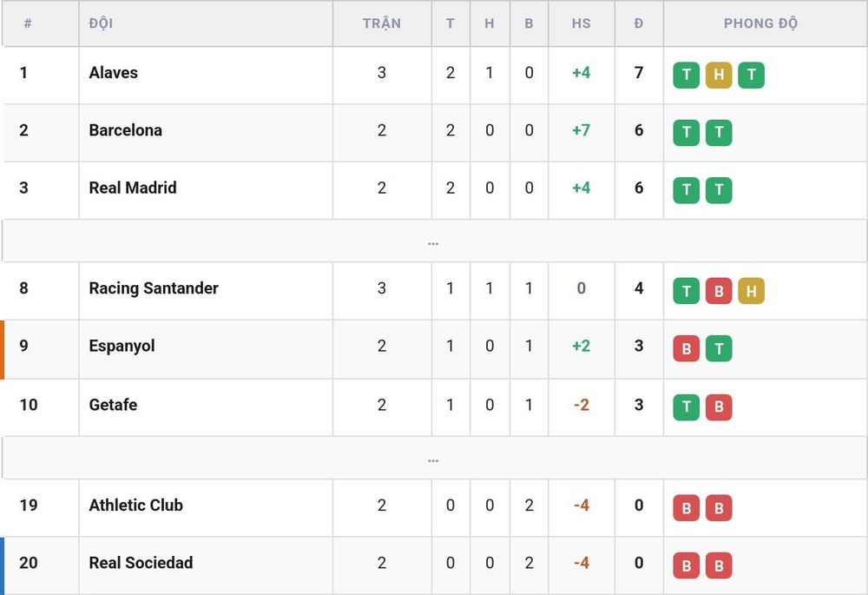Click the Đ points column header

(639, 23)
